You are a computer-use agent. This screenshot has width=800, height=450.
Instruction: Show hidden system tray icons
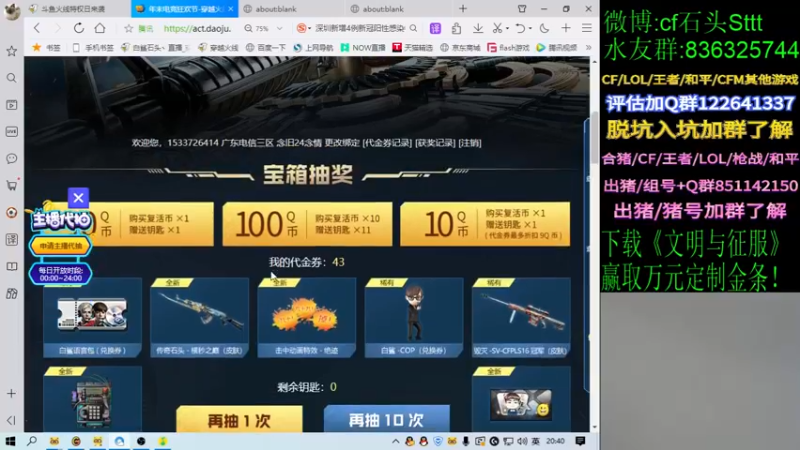pos(395,441)
